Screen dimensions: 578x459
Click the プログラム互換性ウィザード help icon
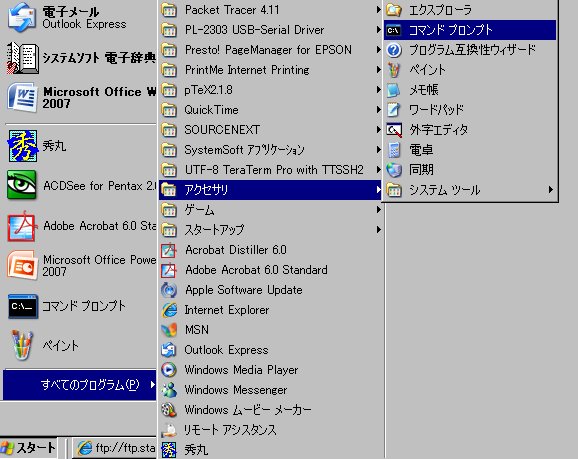click(394, 50)
